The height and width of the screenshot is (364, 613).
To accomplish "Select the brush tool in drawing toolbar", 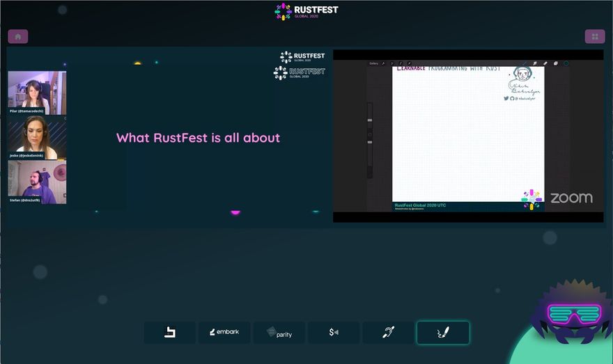I will (534, 63).
